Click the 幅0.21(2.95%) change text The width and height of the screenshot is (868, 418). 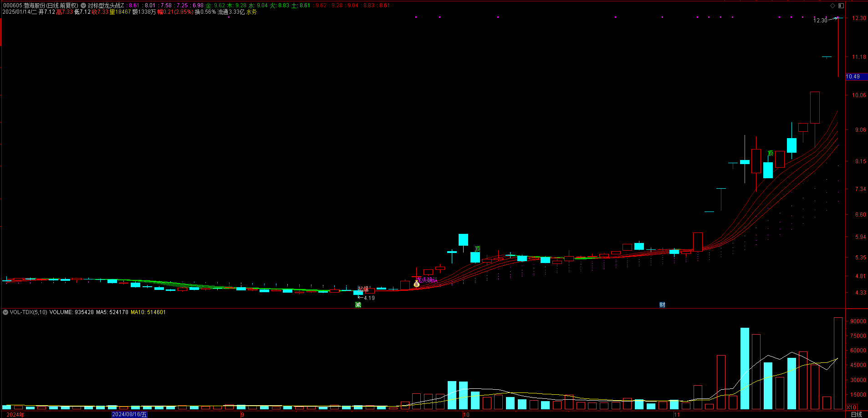pos(175,12)
